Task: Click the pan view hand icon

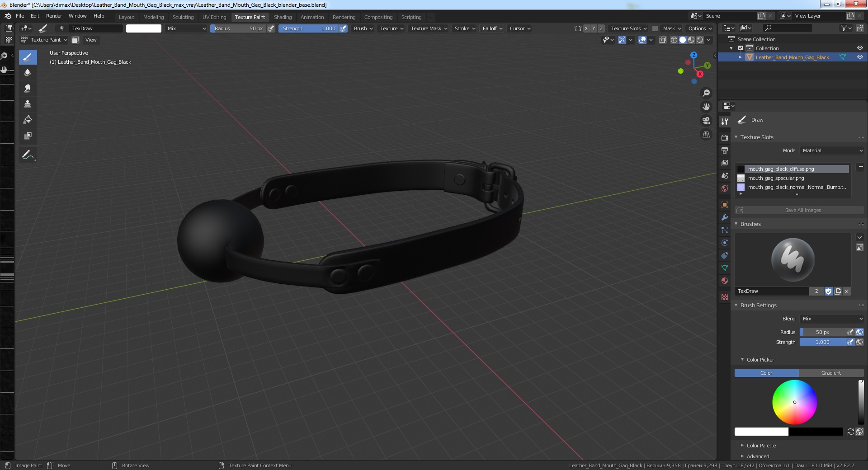Action: point(706,107)
